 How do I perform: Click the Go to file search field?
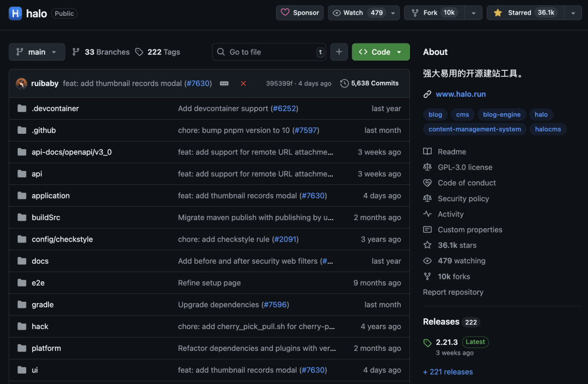269,52
